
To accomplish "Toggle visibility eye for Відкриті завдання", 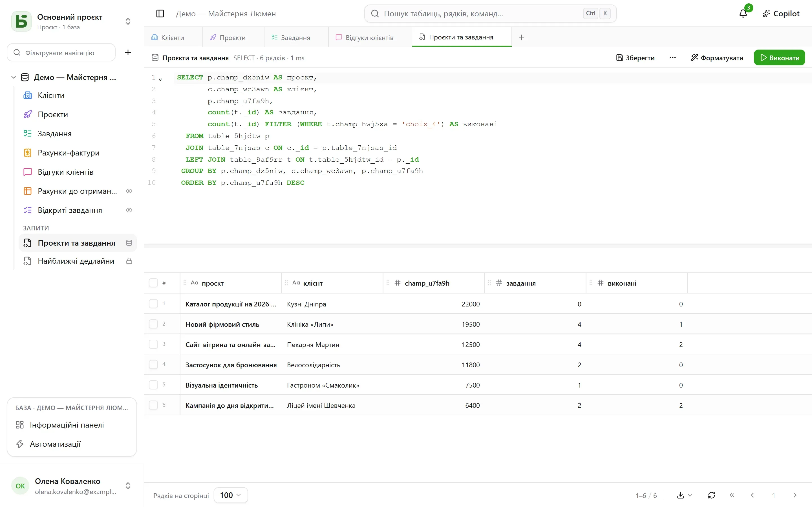I will (129, 210).
